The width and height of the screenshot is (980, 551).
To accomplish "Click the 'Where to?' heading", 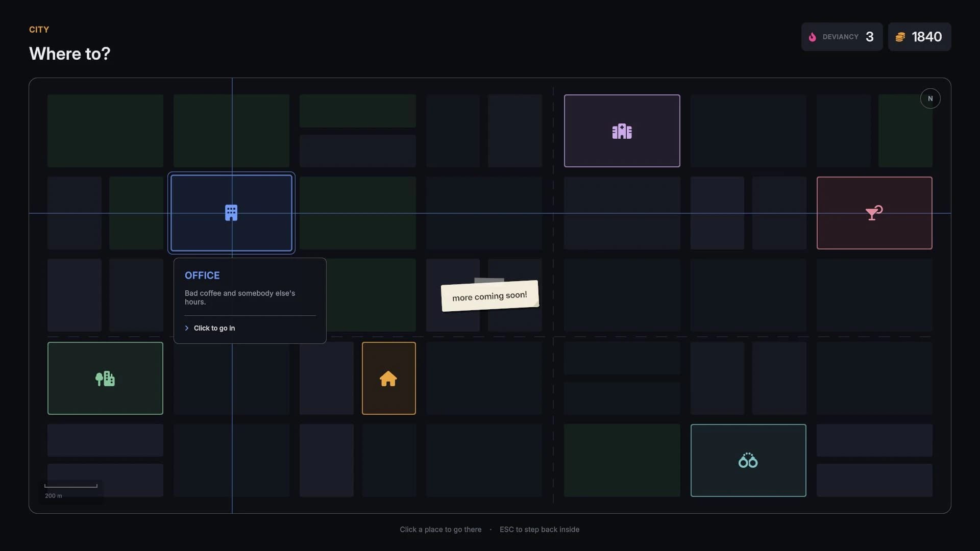I will 70,54.
